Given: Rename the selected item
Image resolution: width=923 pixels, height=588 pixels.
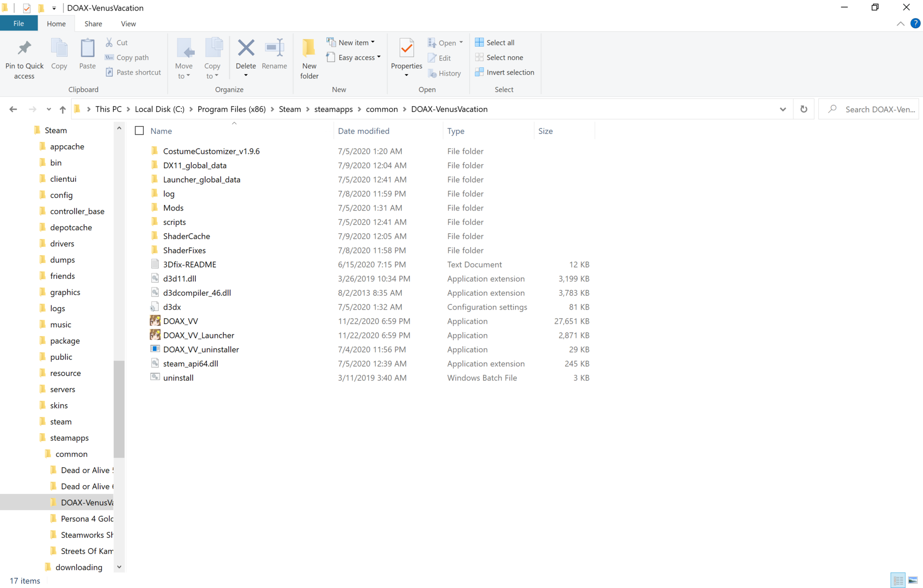Looking at the screenshot, I should coord(274,54).
